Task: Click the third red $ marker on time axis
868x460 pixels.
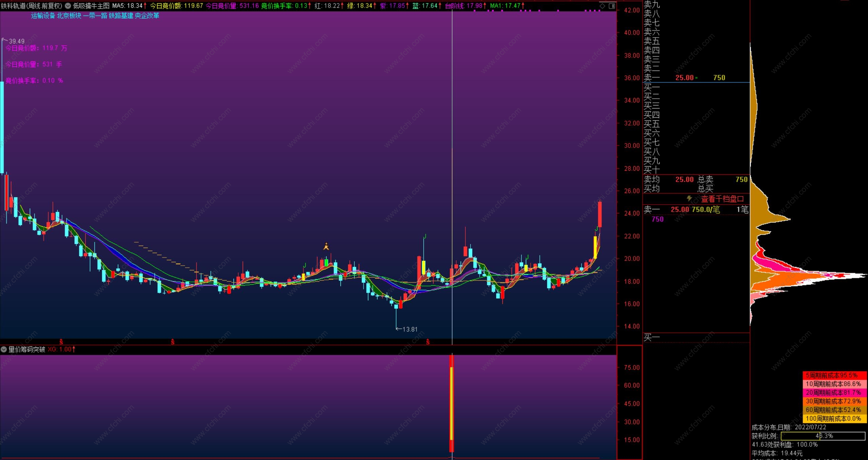Action: click(428, 342)
